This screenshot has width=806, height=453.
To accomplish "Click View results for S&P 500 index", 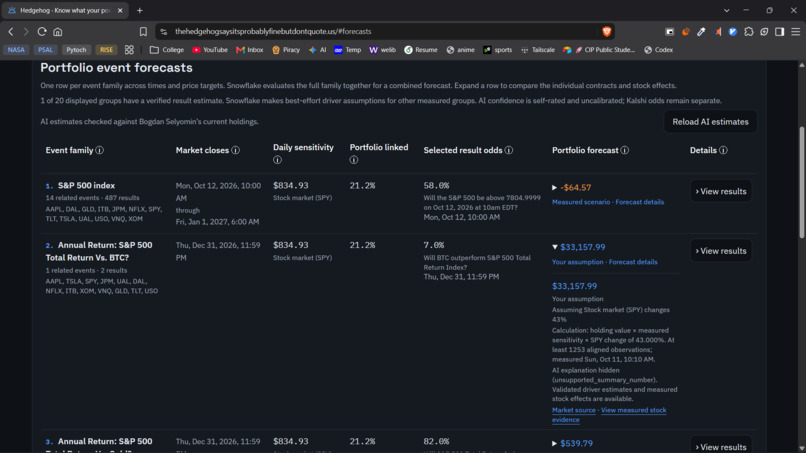I will [x=721, y=191].
